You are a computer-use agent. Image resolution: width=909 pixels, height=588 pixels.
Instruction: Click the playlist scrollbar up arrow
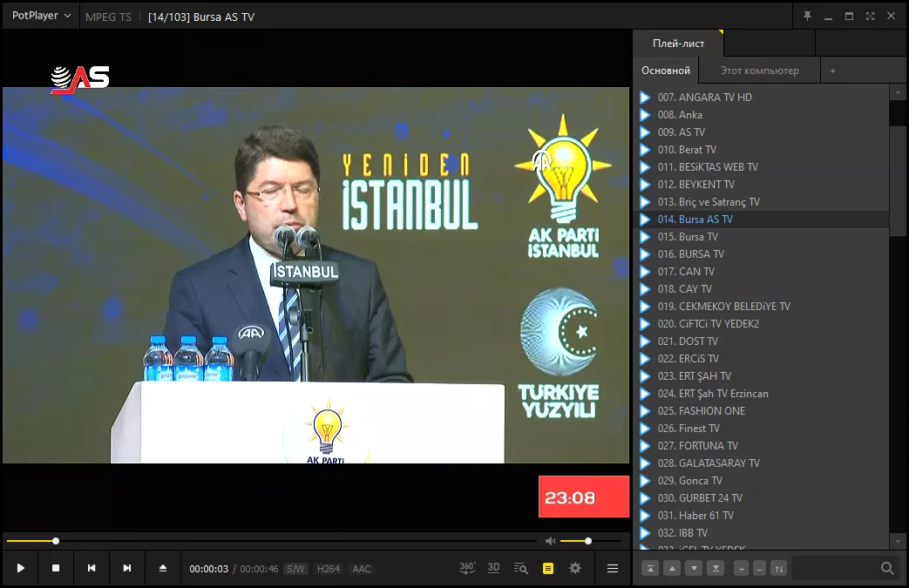[x=898, y=92]
